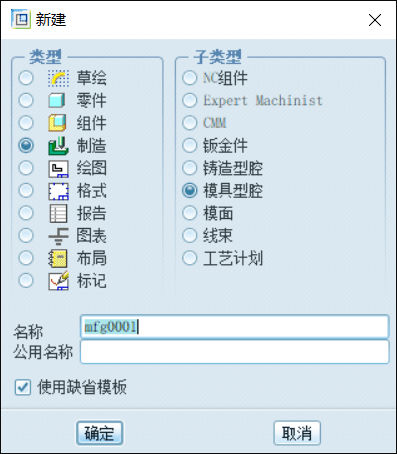Click the 图表 diagram icon

pos(58,236)
